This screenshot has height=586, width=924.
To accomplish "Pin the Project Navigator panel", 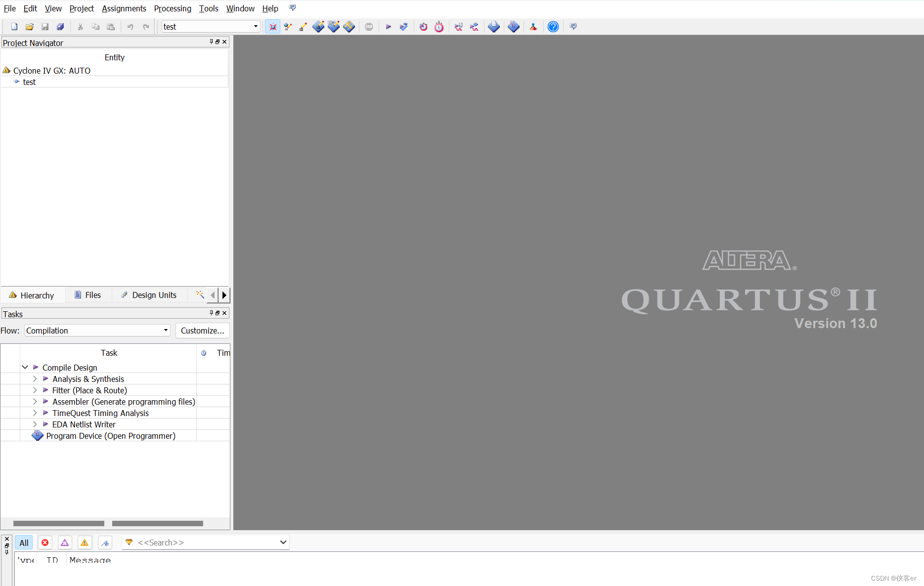I will click(x=212, y=42).
